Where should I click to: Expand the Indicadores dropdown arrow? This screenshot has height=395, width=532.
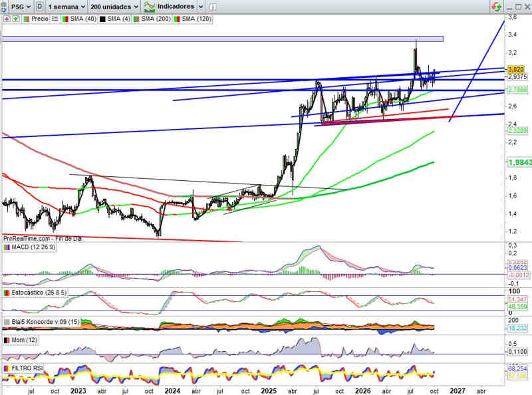tap(201, 7)
